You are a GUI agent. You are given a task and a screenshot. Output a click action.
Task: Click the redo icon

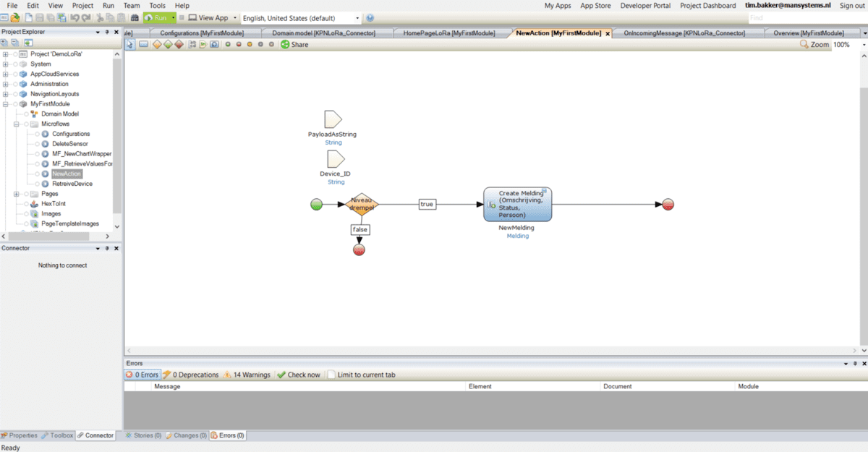coord(86,17)
